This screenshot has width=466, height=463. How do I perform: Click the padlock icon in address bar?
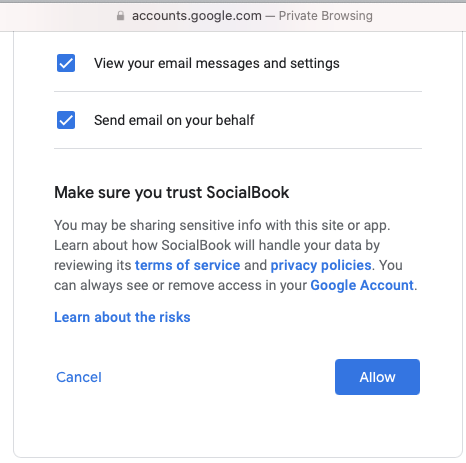point(120,16)
